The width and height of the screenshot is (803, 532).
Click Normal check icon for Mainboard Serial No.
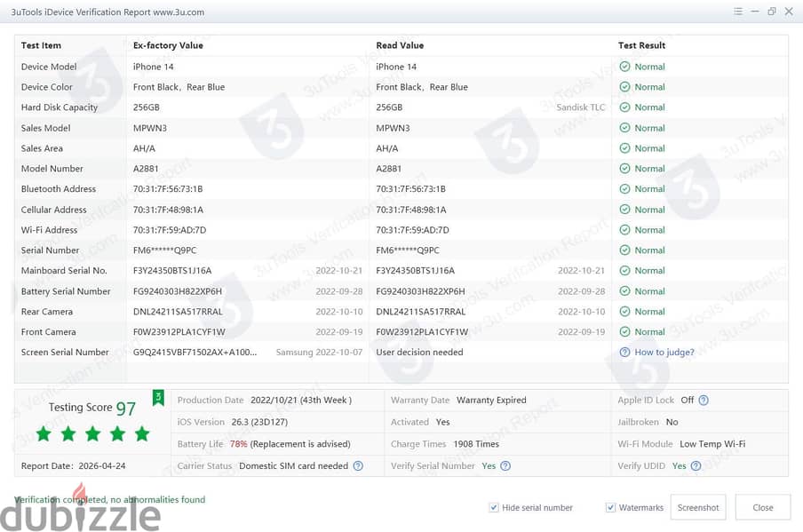tap(624, 270)
